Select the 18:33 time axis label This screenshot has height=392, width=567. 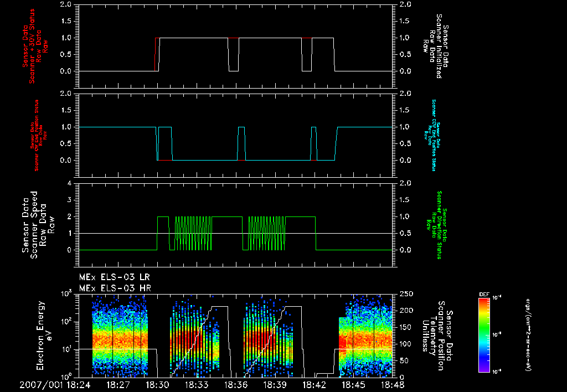tap(197, 385)
